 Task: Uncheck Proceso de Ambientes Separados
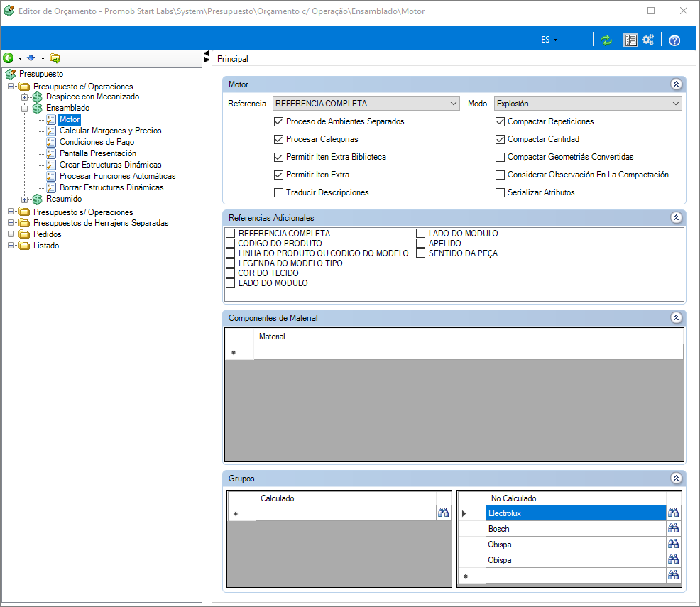278,121
